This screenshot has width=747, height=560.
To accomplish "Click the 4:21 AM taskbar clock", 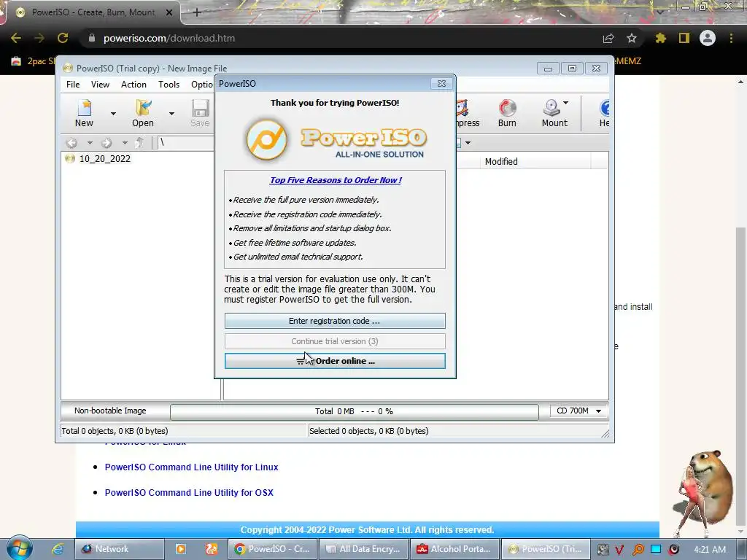I will pos(710,549).
